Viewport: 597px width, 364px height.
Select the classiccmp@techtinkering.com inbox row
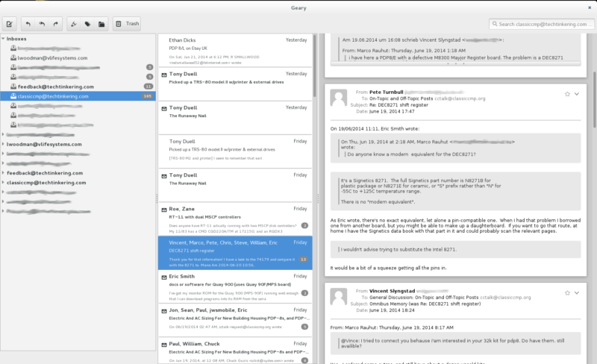coord(78,96)
